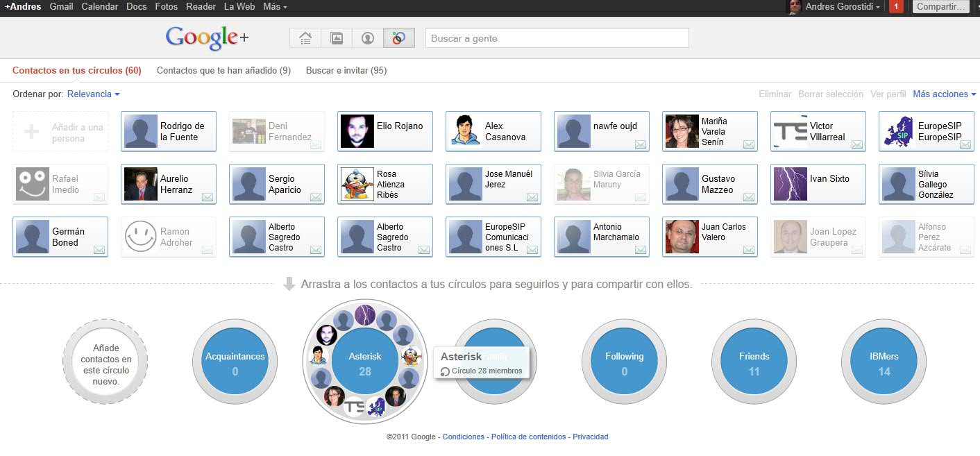Select the Elio Rojano contact card
Viewport: 980px width, 456px height.
click(385, 131)
